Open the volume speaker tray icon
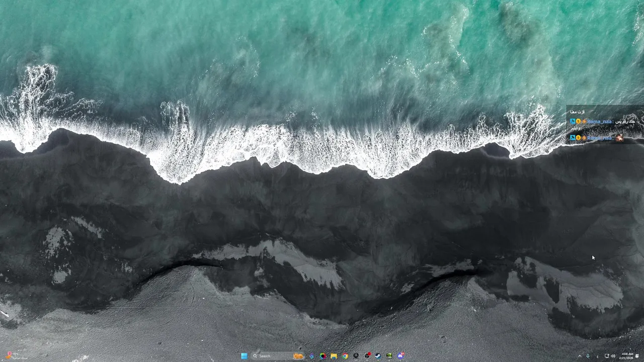The height and width of the screenshot is (362, 644). pos(613,356)
